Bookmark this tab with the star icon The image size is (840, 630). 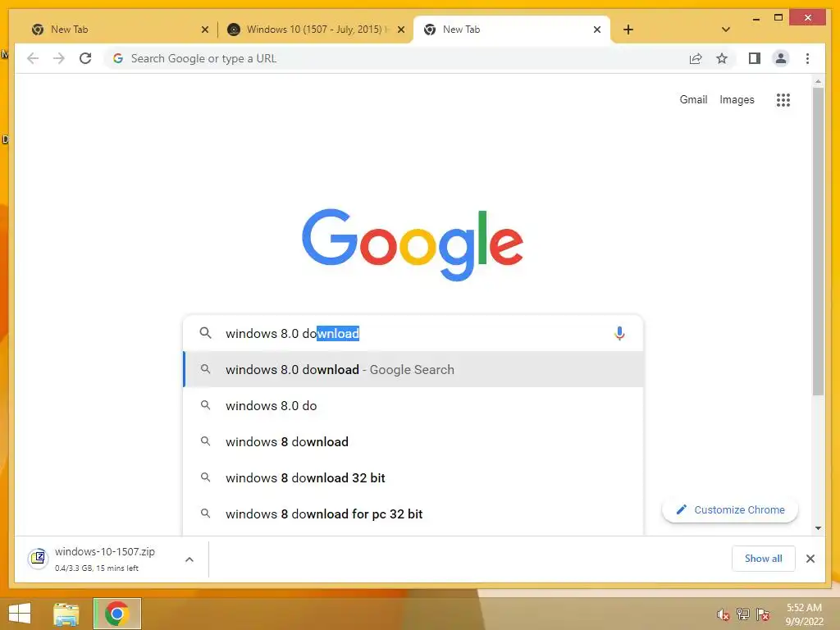click(722, 58)
